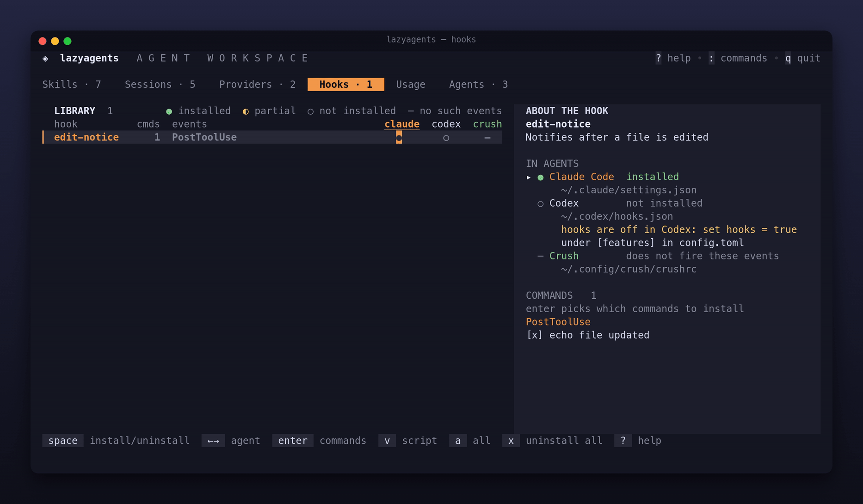Viewport: 863px width, 504px height.
Task: Switch to the Skills tab
Action: (x=72, y=85)
